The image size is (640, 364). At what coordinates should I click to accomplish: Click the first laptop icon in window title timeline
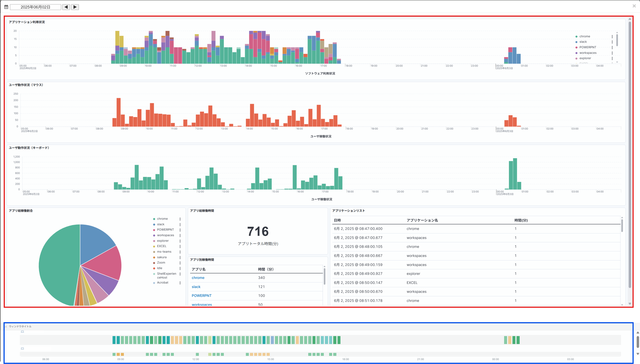[x=22, y=332]
